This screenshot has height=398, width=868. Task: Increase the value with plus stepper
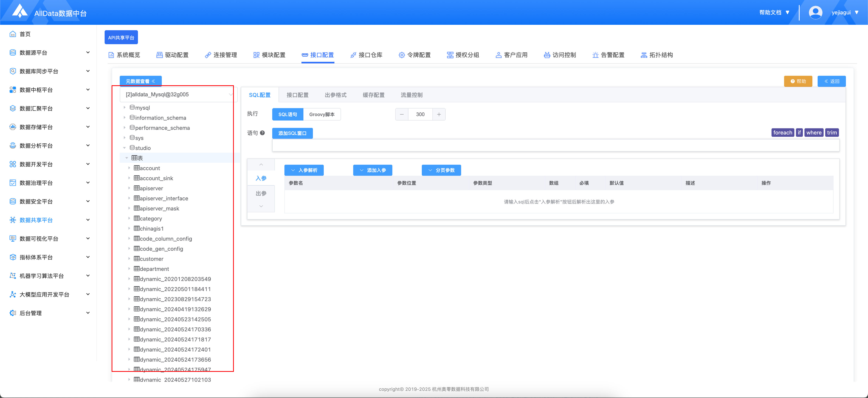[x=439, y=114]
